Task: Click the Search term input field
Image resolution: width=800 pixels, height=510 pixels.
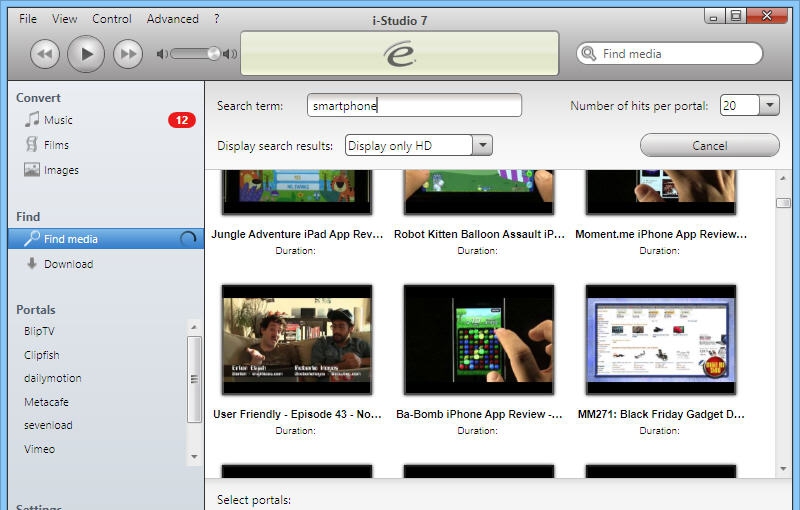Action: 414,106
